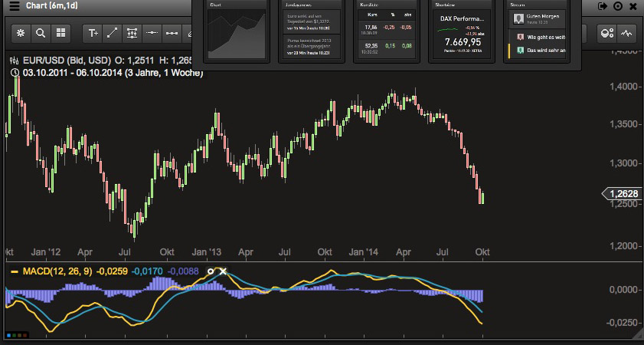The width and height of the screenshot is (644, 345).
Task: Click the export arrow icon in header
Action: [603, 6]
